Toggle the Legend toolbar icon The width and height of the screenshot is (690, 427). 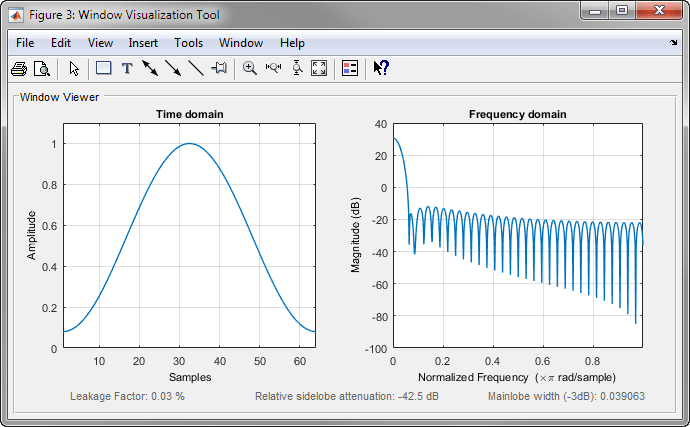tap(350, 68)
